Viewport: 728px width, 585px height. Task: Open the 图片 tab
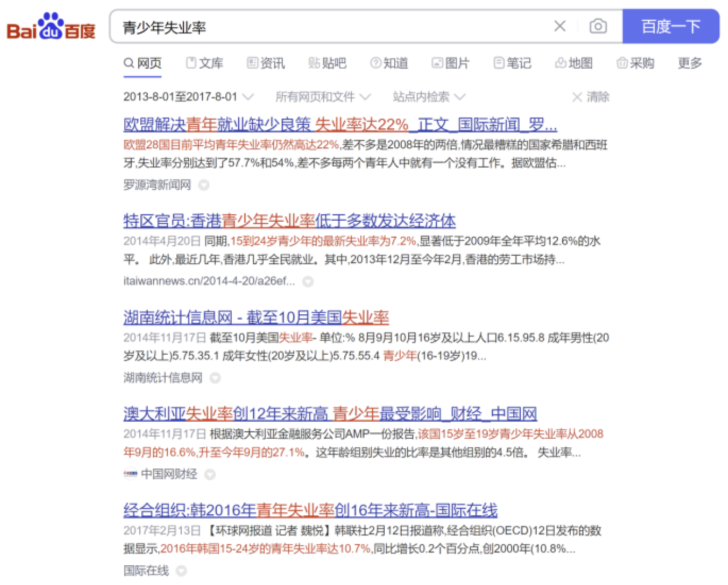point(451,63)
